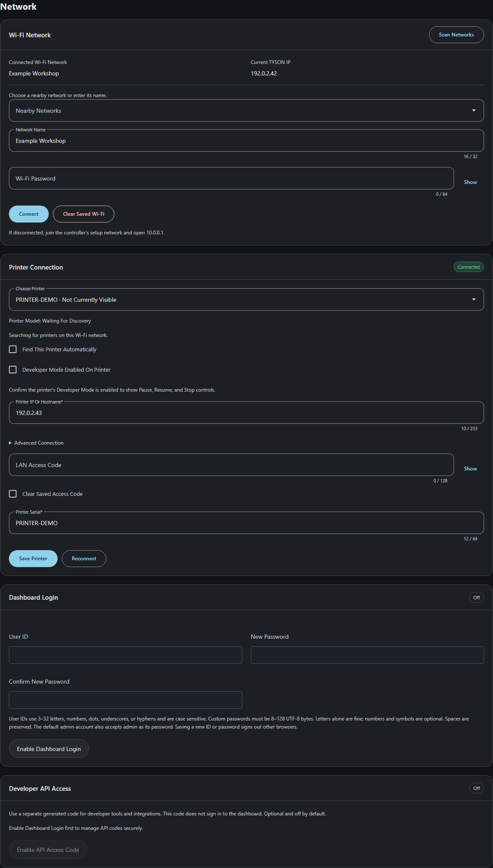This screenshot has width=493, height=868.
Task: Click the Connected status badge
Action: click(468, 267)
